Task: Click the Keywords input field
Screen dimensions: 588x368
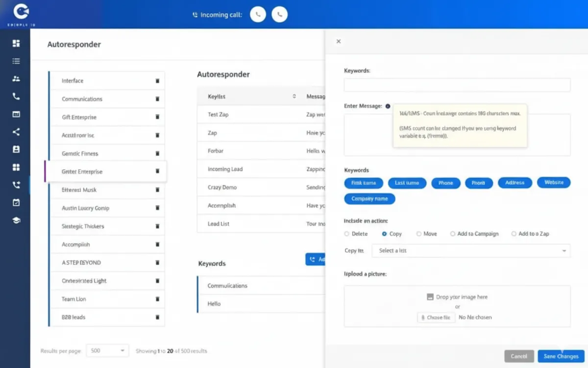Action: [x=457, y=85]
